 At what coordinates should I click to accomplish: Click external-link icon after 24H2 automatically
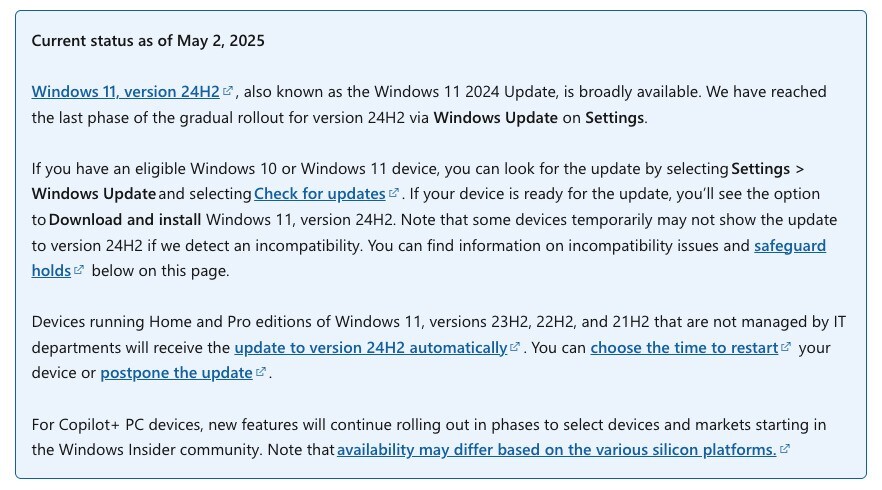(x=515, y=347)
